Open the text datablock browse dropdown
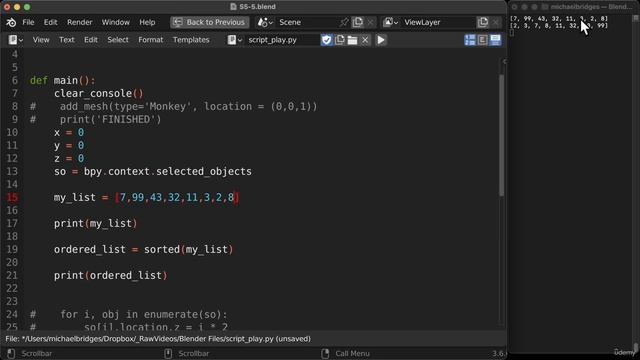Viewport: 640px width, 360px height. [x=234, y=40]
